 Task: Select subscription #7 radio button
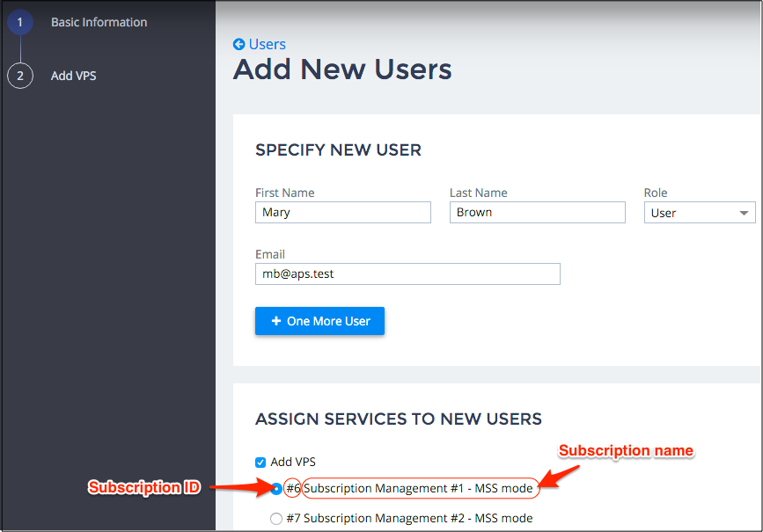pyautogui.click(x=276, y=519)
